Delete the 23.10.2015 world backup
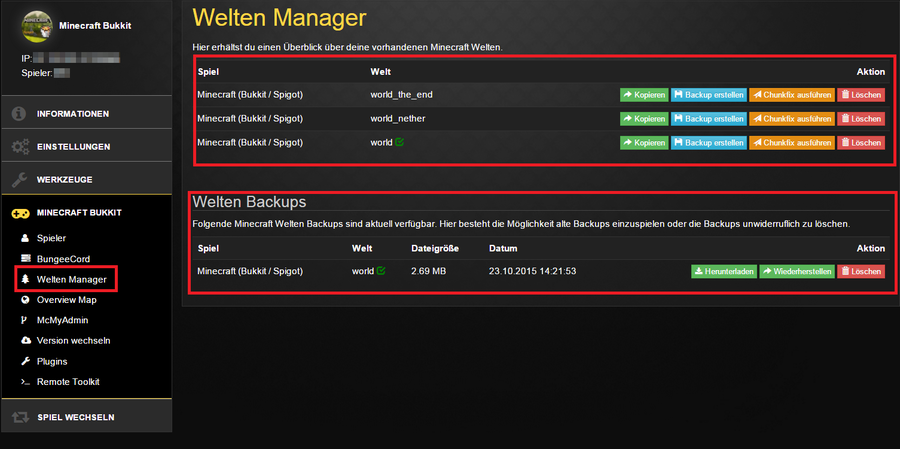900x449 pixels. pos(861,272)
